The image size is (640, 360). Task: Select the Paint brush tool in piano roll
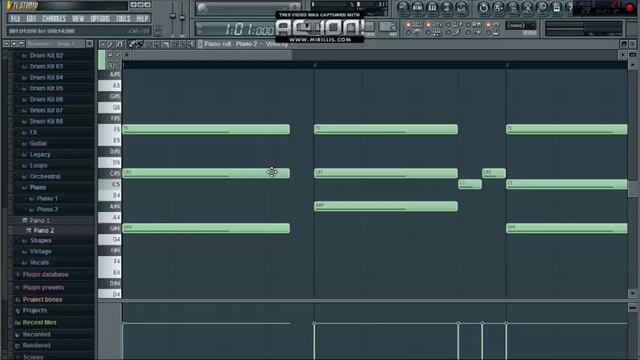(x=140, y=44)
